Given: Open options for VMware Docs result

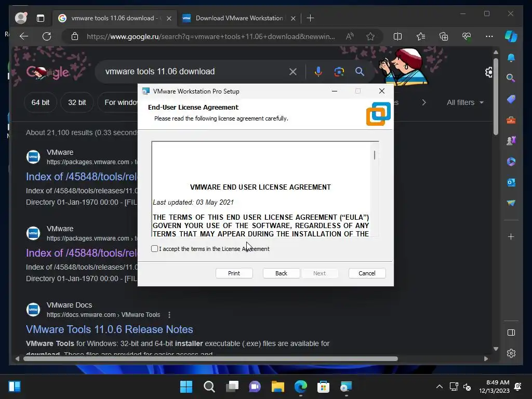Looking at the screenshot, I should click(169, 315).
